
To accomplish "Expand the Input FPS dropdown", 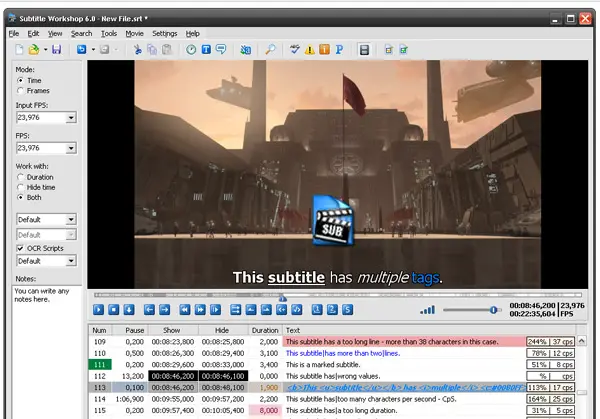I will (71, 118).
